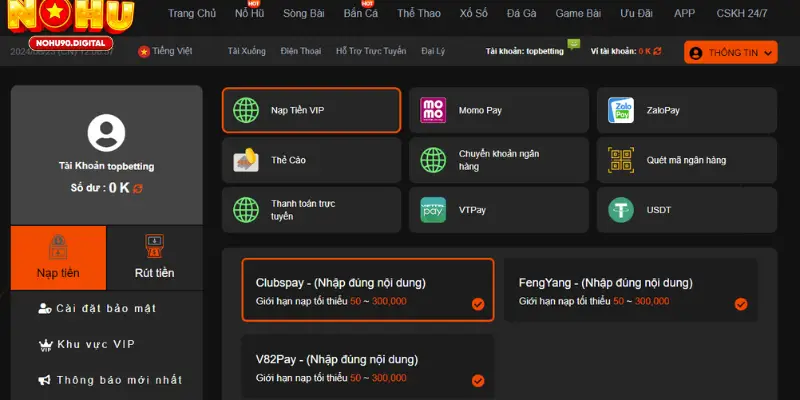Click the green message icon by account
This screenshot has width=800, height=400.
[x=573, y=44]
